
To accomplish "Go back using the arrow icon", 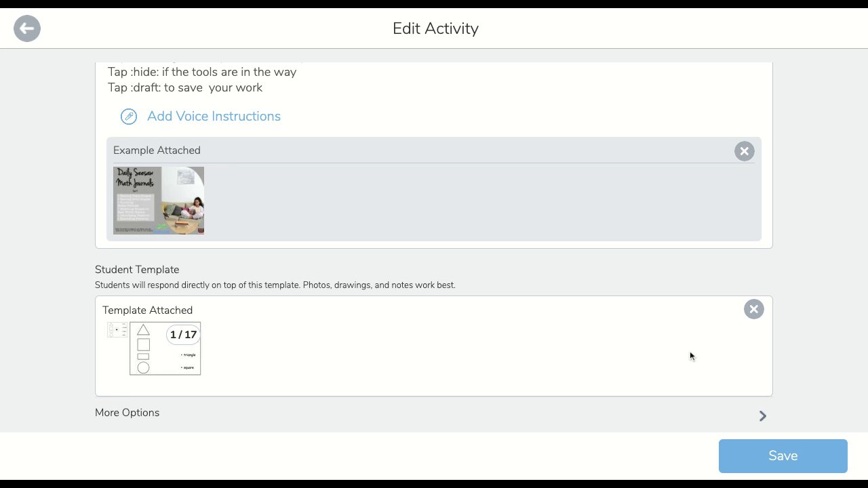I will (x=27, y=28).
